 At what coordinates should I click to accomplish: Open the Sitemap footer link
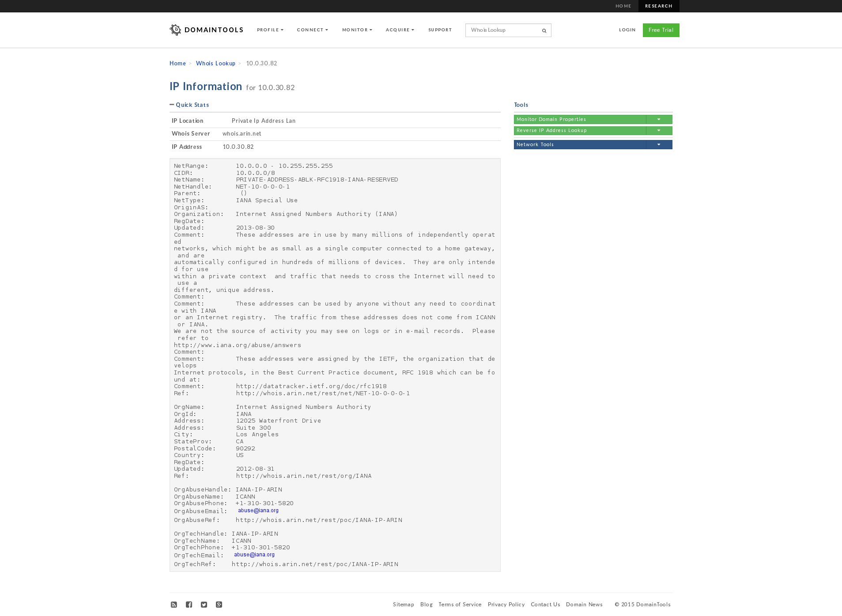point(404,605)
